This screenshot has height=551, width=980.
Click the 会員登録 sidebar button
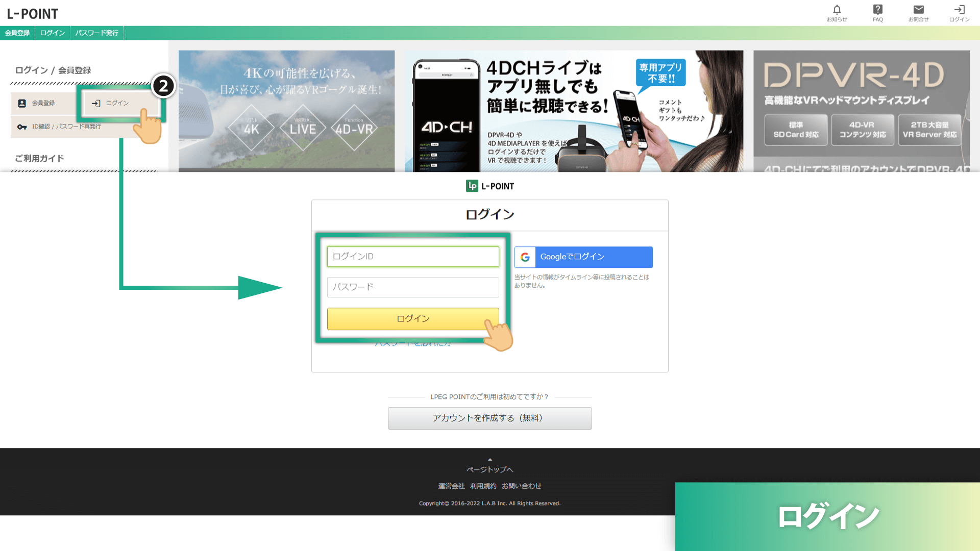(43, 103)
